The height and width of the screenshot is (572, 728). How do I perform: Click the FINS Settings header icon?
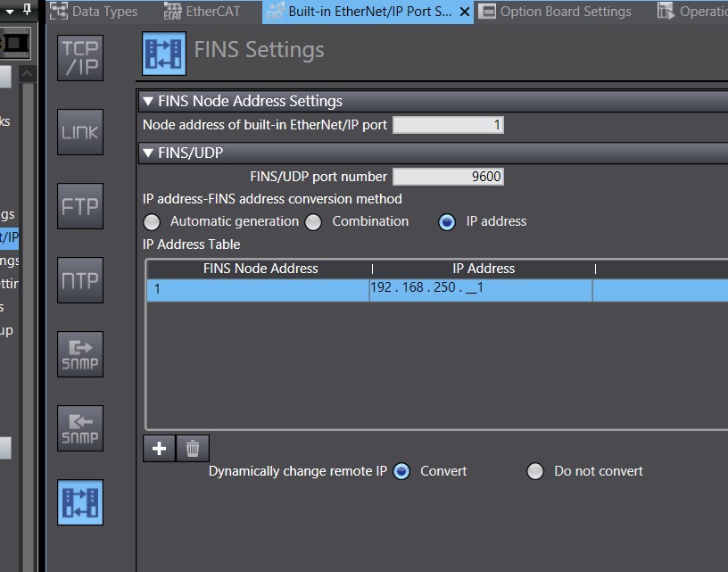point(164,54)
